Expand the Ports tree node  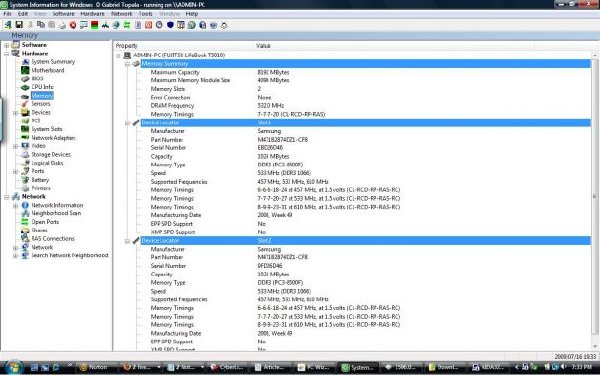[x=15, y=171]
